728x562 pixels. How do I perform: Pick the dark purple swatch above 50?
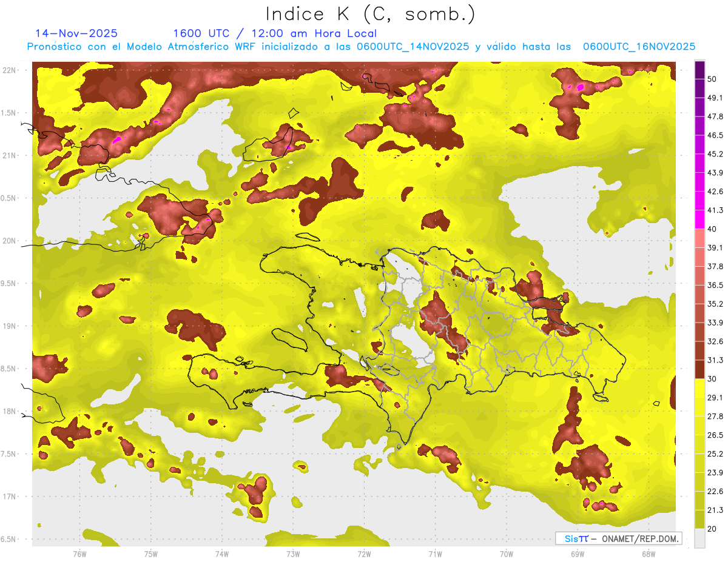click(x=699, y=70)
